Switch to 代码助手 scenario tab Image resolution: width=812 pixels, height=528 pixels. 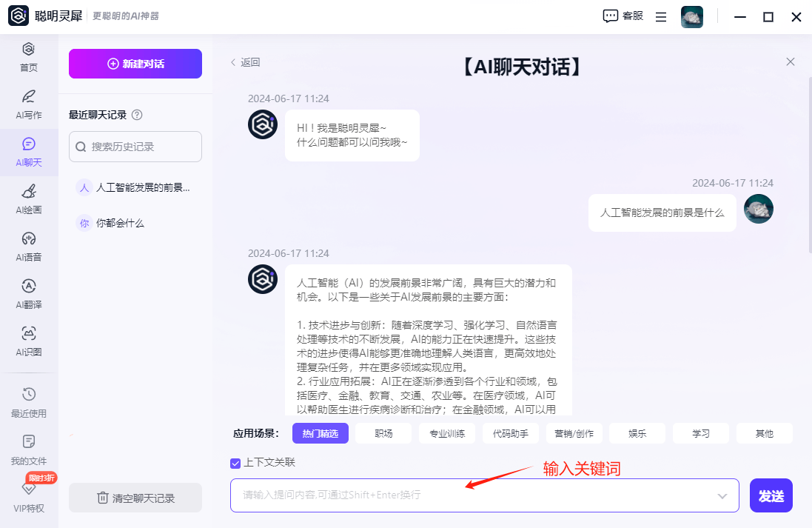[510, 433]
